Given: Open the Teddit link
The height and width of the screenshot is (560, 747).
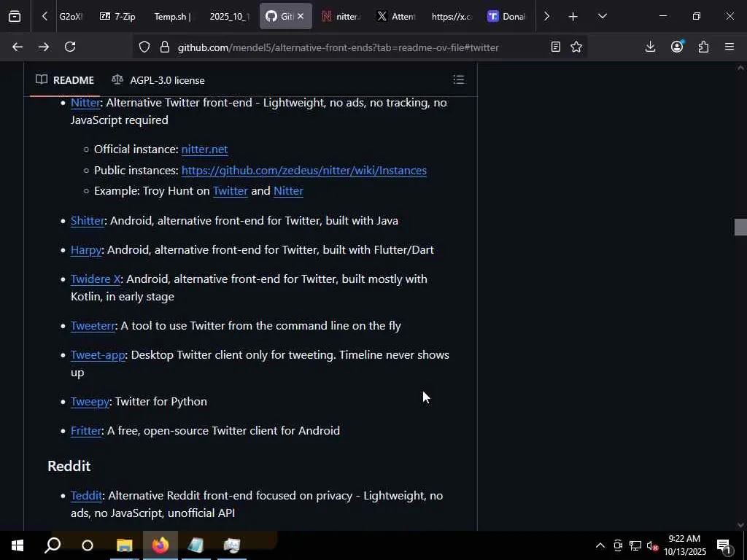Looking at the screenshot, I should click(86, 495).
